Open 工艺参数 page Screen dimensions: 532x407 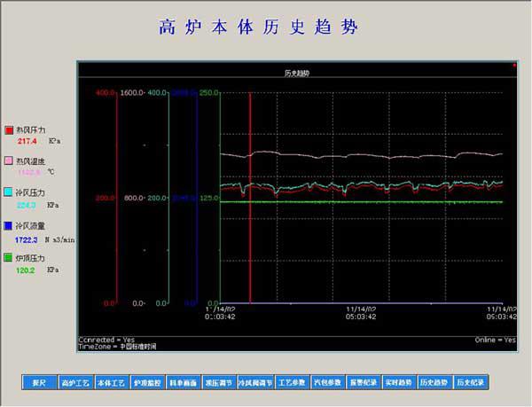pyautogui.click(x=292, y=382)
